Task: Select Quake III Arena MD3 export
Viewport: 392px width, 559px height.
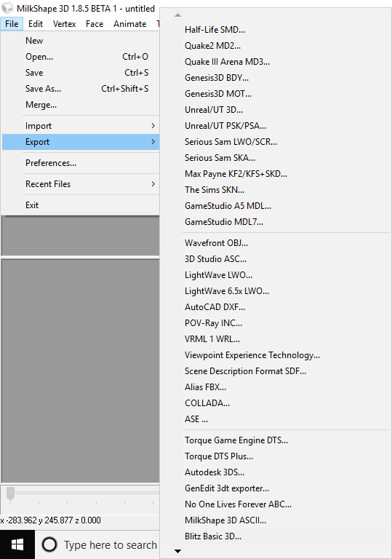Action: pyautogui.click(x=227, y=62)
